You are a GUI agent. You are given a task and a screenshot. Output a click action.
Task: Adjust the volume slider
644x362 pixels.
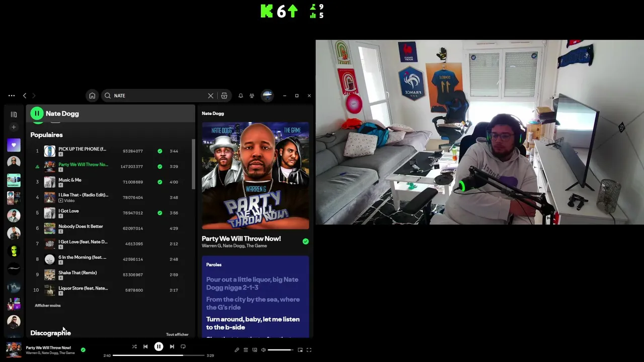click(x=280, y=350)
